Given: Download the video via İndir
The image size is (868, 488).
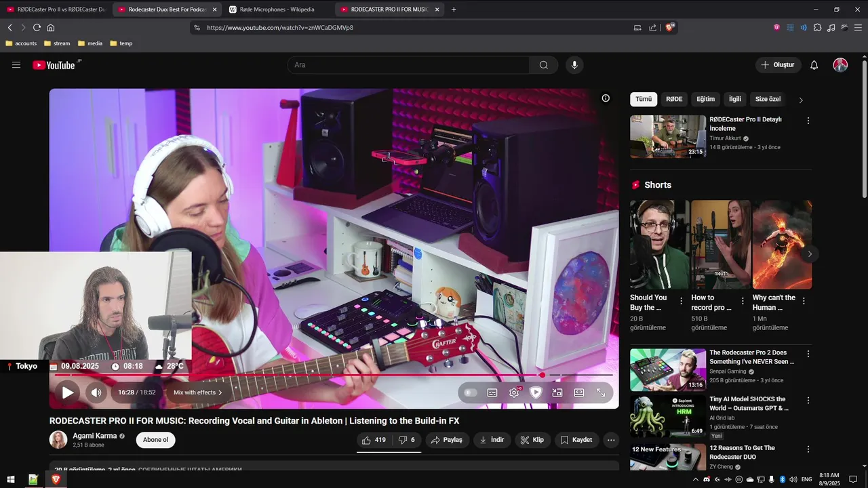Looking at the screenshot, I should coord(492,440).
